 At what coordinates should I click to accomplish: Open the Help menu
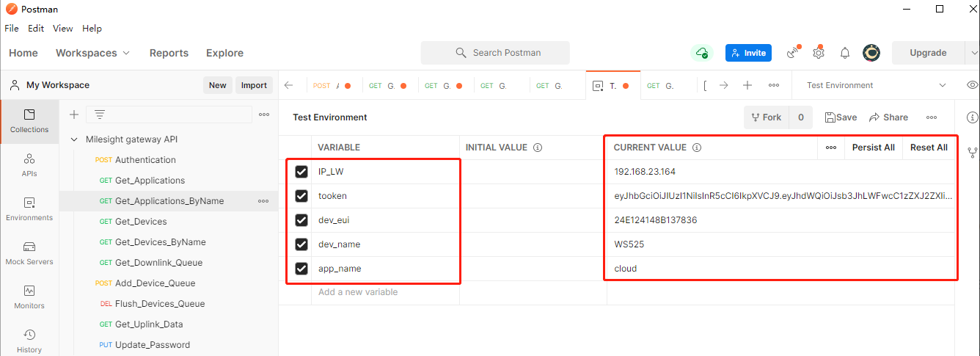(x=92, y=29)
